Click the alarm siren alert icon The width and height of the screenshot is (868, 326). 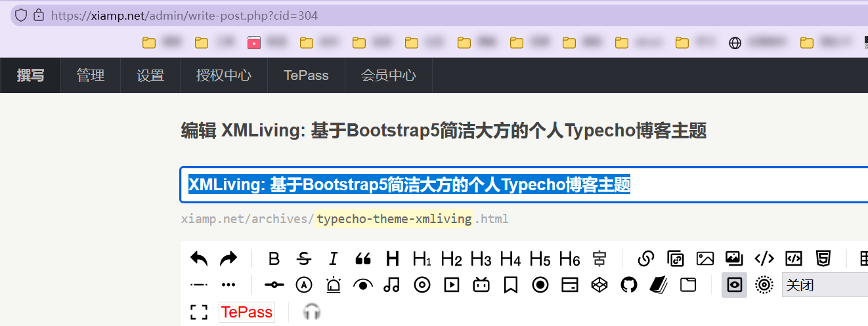334,285
